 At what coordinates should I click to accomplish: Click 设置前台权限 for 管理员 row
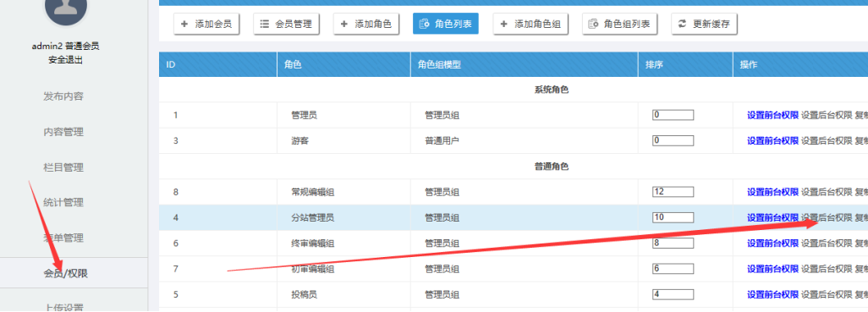click(x=772, y=116)
